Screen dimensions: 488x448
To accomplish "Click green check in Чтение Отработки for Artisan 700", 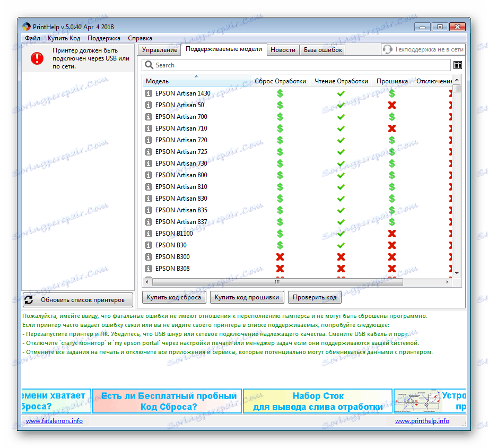I will 341,117.
